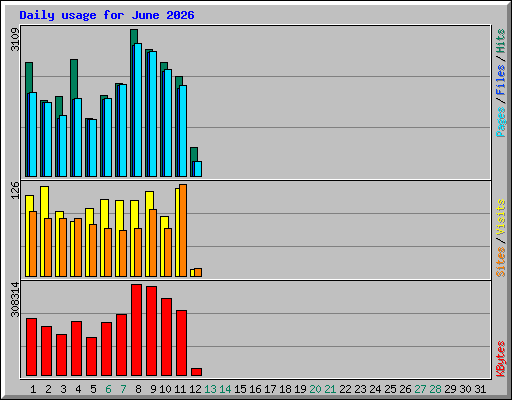Select weekend day 7 label

point(123,389)
